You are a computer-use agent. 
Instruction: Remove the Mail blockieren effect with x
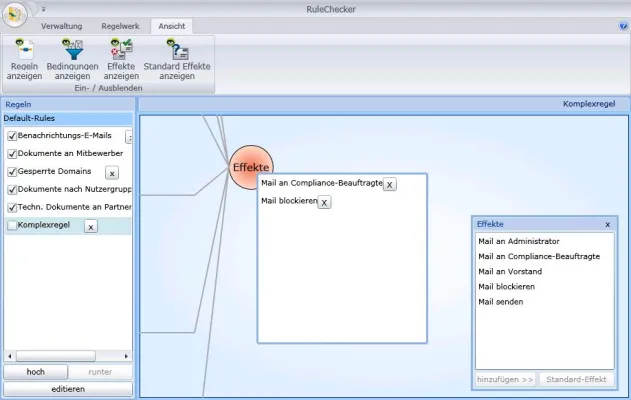click(x=324, y=202)
